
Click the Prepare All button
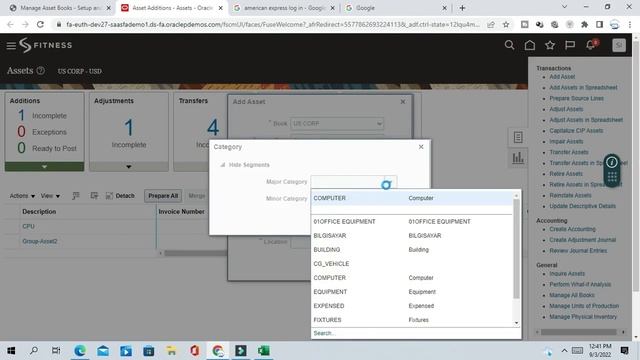163,196
